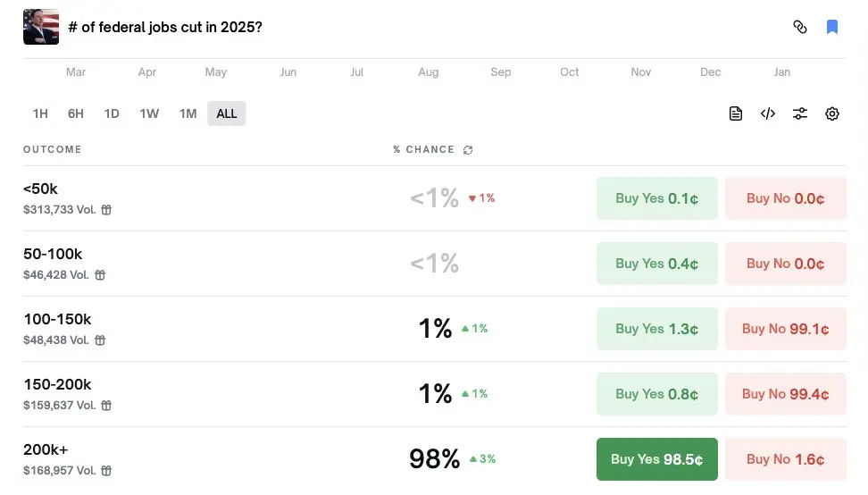Select the 1W time range
Viewport: 868px width, 495px height.
click(x=149, y=113)
